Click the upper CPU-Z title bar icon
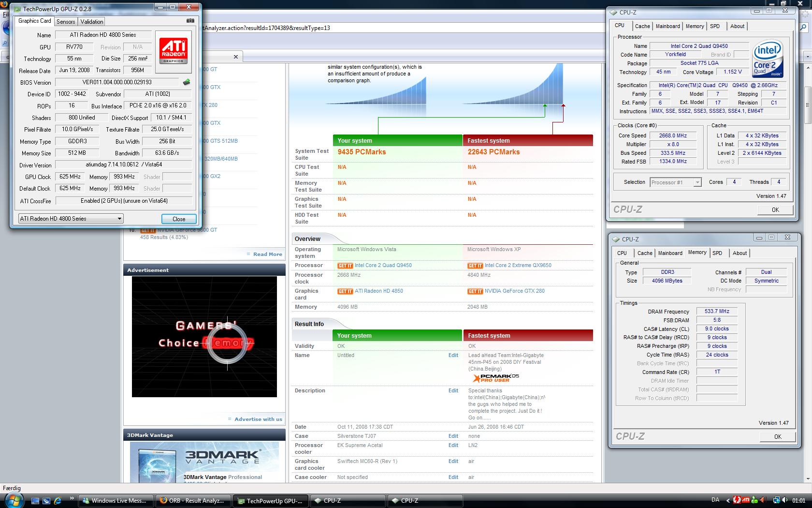This screenshot has width=812, height=508. [x=614, y=12]
